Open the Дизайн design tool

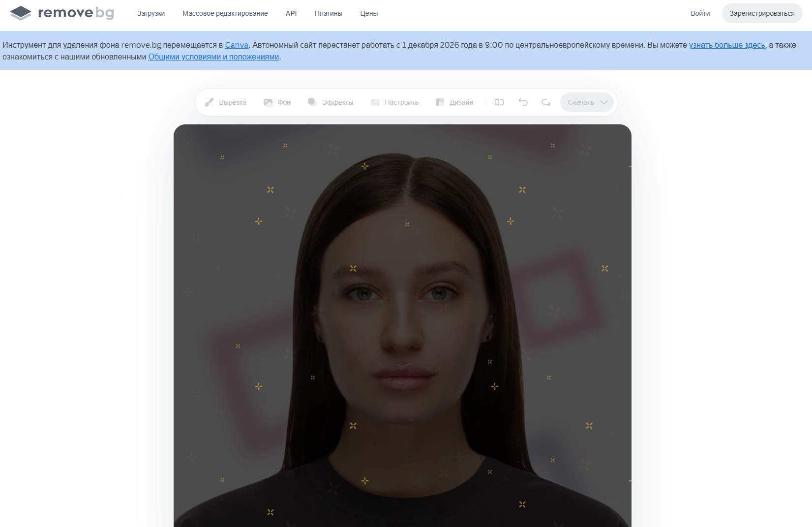pos(454,102)
